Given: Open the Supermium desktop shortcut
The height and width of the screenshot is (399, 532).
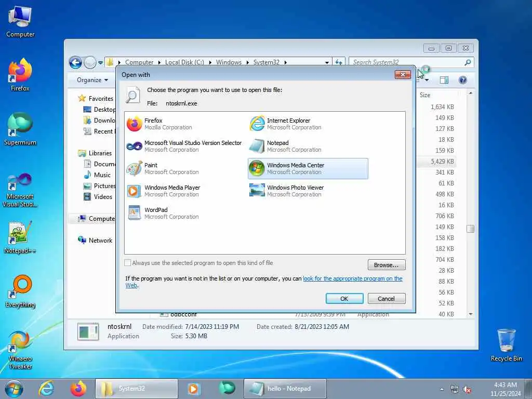Looking at the screenshot, I should 20,129.
